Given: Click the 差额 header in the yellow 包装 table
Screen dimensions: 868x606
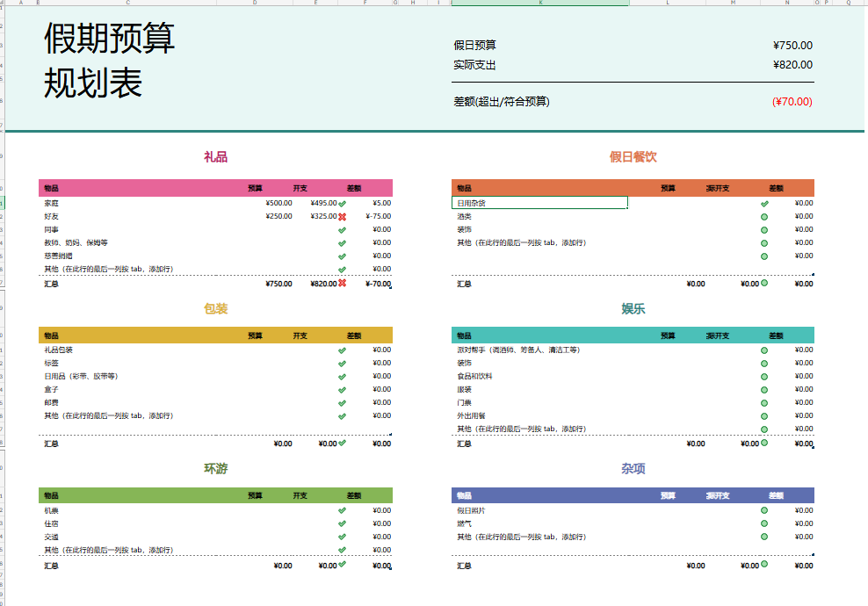Looking at the screenshot, I should click(x=354, y=335).
